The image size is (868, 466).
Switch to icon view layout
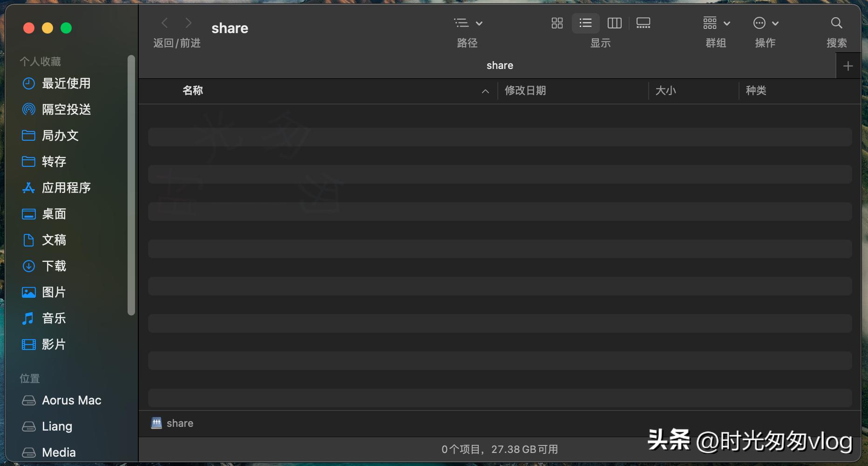coord(556,23)
